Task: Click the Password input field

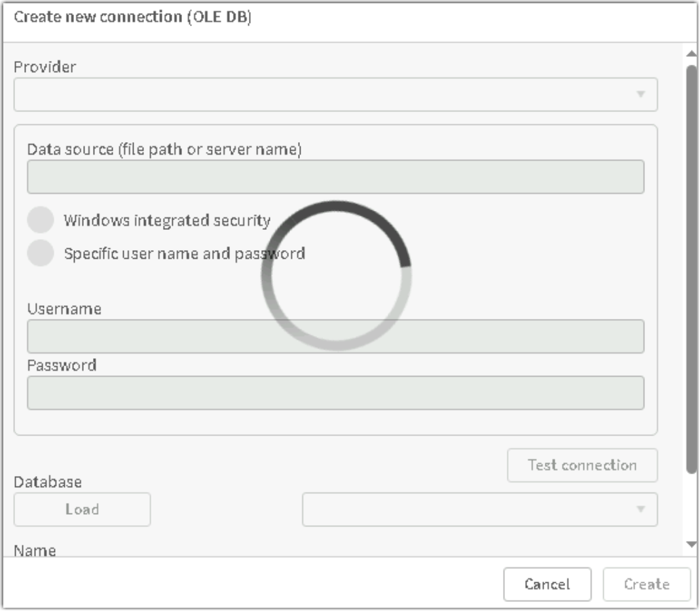Action: (x=335, y=393)
